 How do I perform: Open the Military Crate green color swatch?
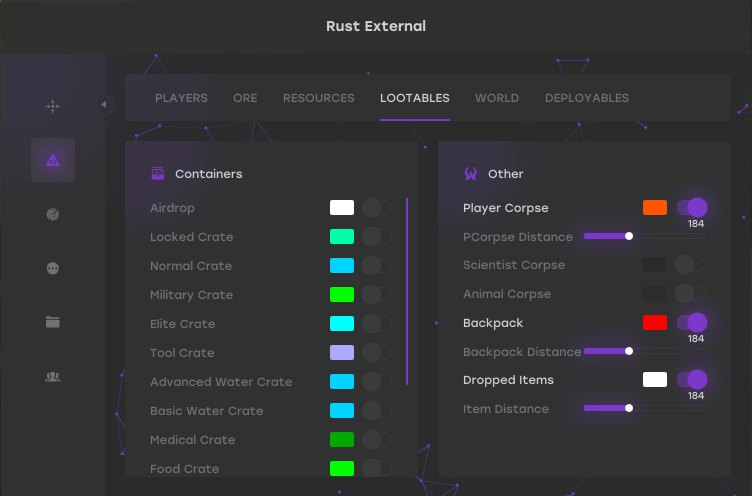click(x=342, y=295)
